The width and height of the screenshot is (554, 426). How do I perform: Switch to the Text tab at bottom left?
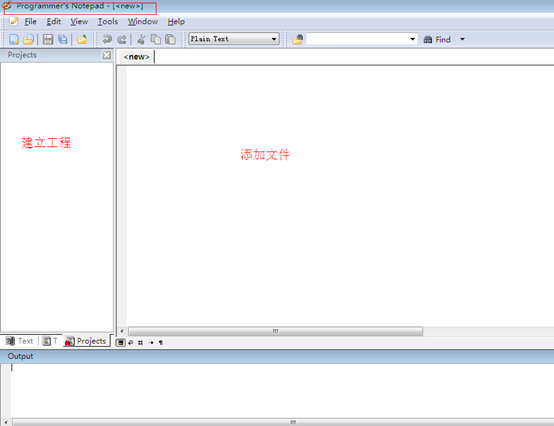(20, 341)
